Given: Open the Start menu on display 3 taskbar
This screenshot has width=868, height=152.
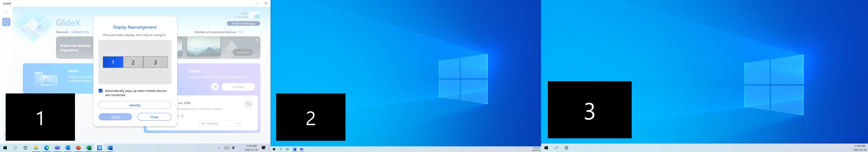Looking at the screenshot, I should click(546, 148).
